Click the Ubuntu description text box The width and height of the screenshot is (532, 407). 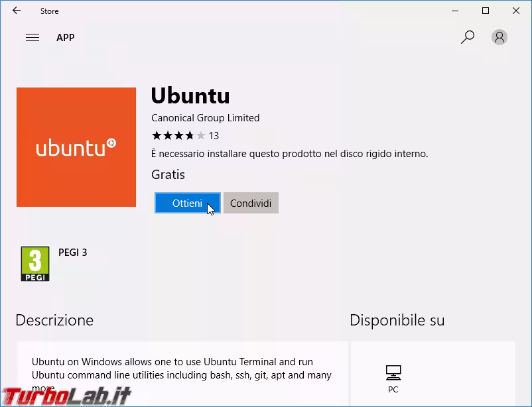click(182, 374)
